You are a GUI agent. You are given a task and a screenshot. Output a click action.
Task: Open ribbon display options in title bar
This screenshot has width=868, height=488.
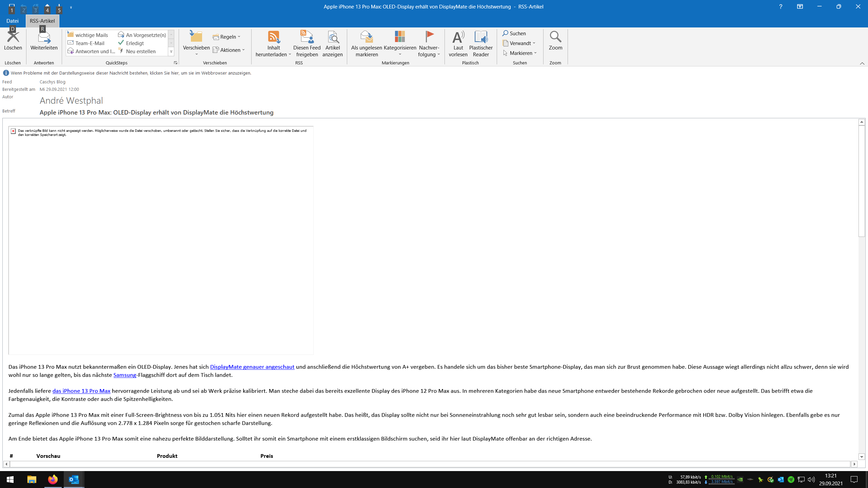pyautogui.click(x=800, y=6)
